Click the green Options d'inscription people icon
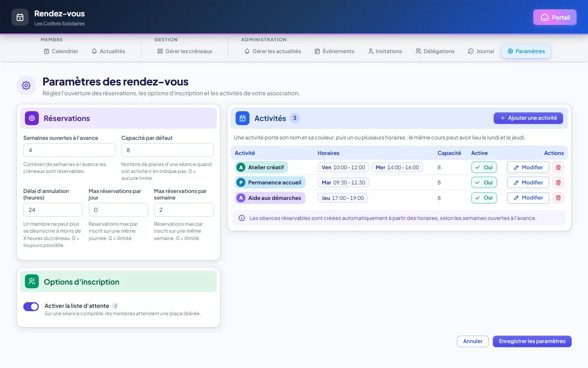This screenshot has width=588, height=368. pos(32,281)
